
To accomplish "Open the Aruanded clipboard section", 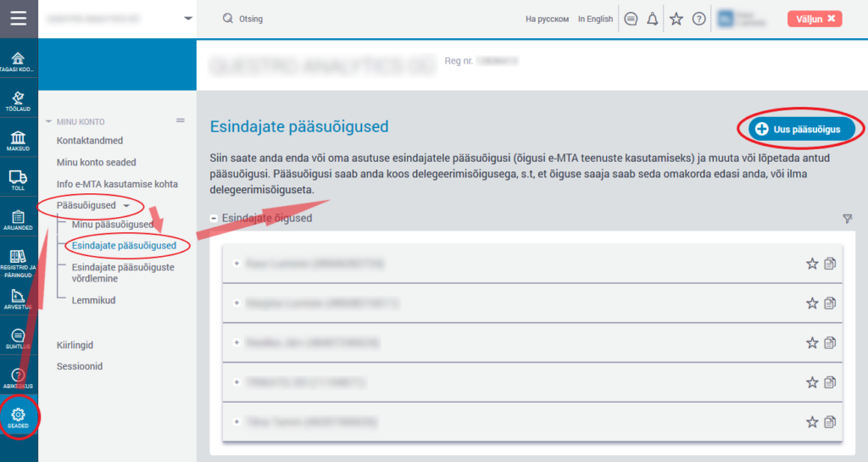I will [x=19, y=220].
